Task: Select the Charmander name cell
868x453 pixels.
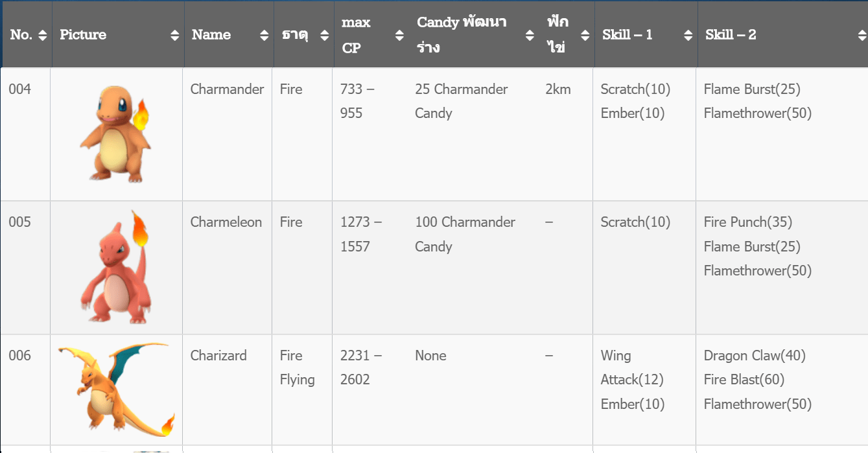Action: click(x=227, y=89)
